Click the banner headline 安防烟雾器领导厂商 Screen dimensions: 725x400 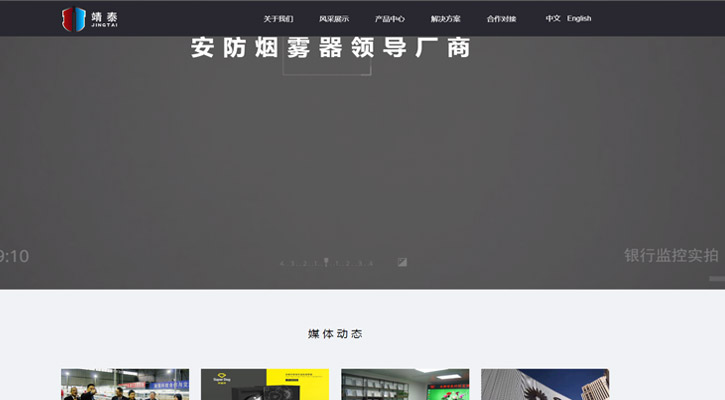tap(331, 48)
